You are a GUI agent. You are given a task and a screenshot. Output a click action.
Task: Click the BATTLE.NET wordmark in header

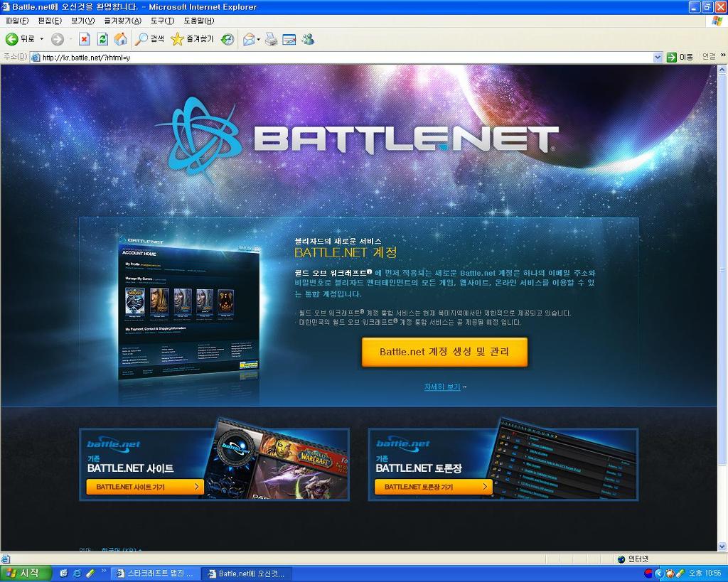click(x=406, y=139)
